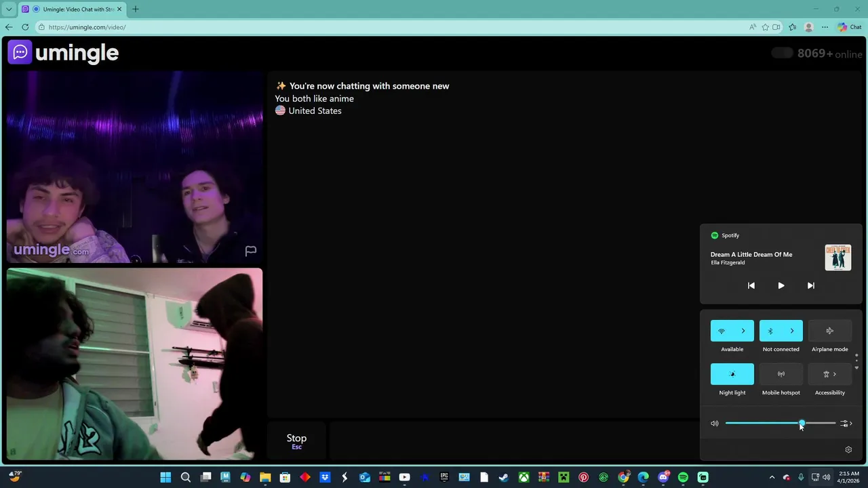
Task: Expand Bluetooth devices chevron
Action: [x=792, y=331]
